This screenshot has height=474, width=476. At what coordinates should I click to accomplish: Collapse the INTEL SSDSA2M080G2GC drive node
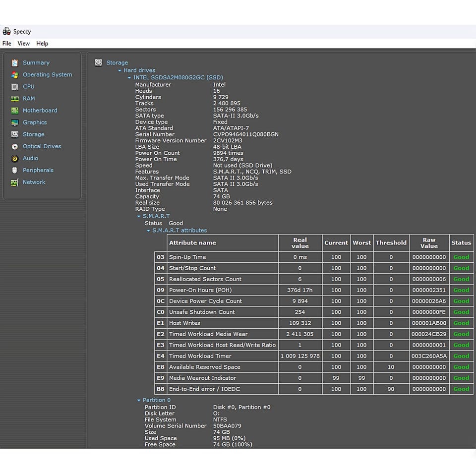129,78
